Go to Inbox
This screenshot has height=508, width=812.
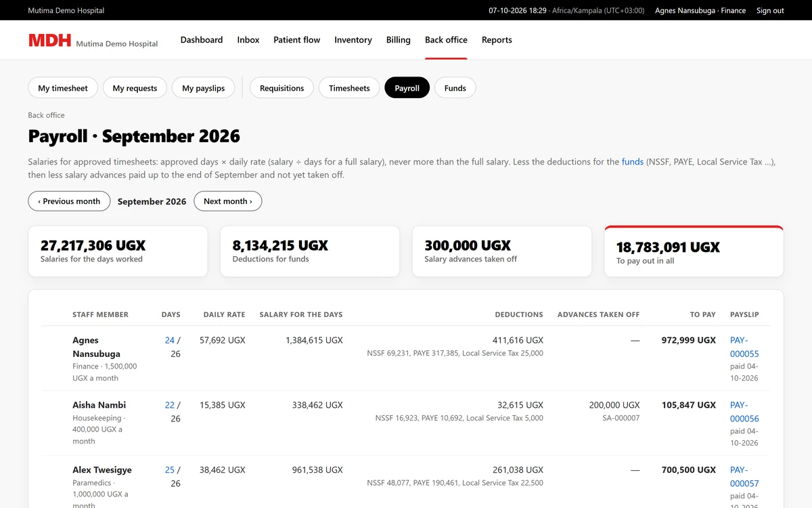pyautogui.click(x=248, y=40)
